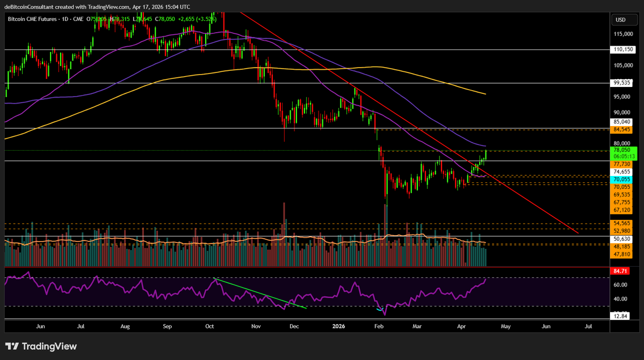Click the orange 48,185 price label
This screenshot has height=360, width=644.
pyautogui.click(x=622, y=247)
